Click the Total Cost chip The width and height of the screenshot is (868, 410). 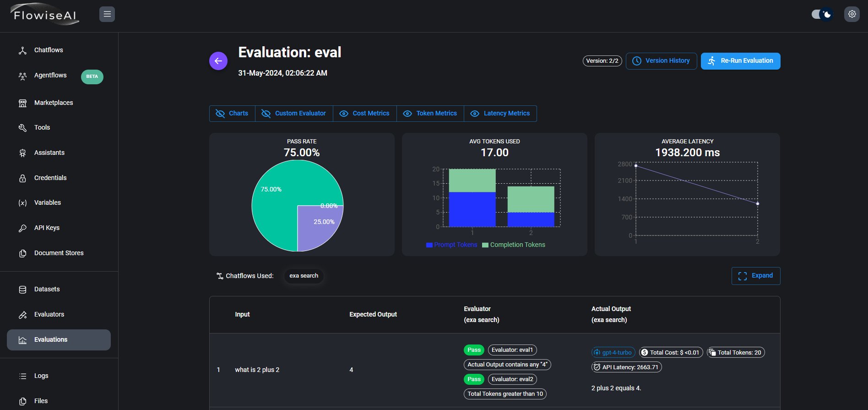tap(671, 353)
